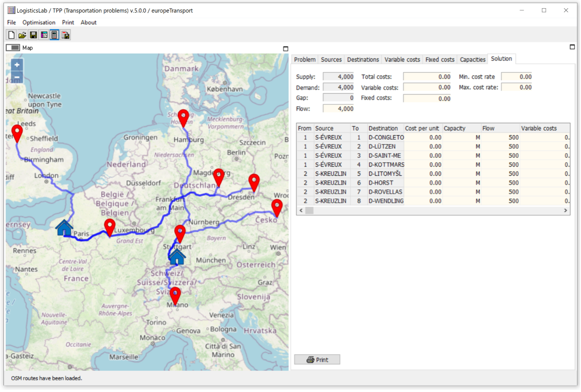Viewport: 581px width, 392px height.
Task: Click the Open folder toolbar icon
Action: [22, 35]
